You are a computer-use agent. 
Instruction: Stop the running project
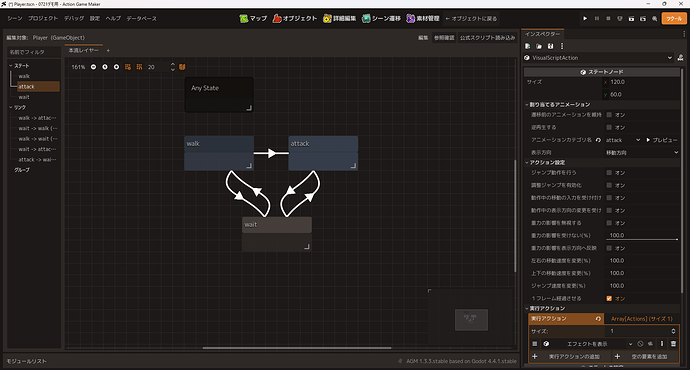[x=608, y=18]
